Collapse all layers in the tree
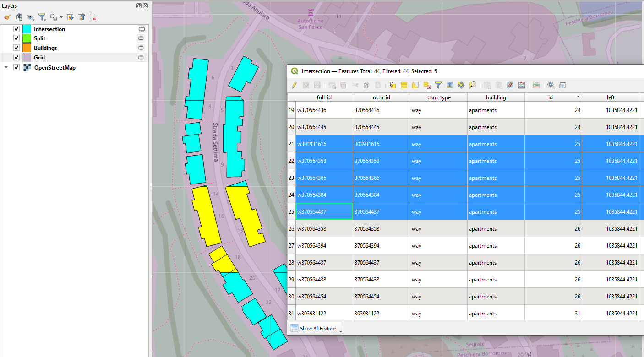Viewport: 644px width, 357px height. (x=82, y=17)
